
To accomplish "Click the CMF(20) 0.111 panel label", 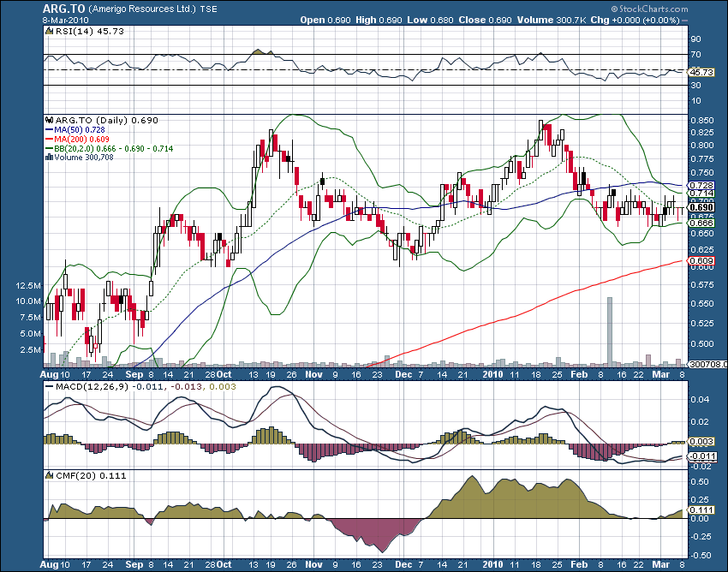I will click(91, 475).
